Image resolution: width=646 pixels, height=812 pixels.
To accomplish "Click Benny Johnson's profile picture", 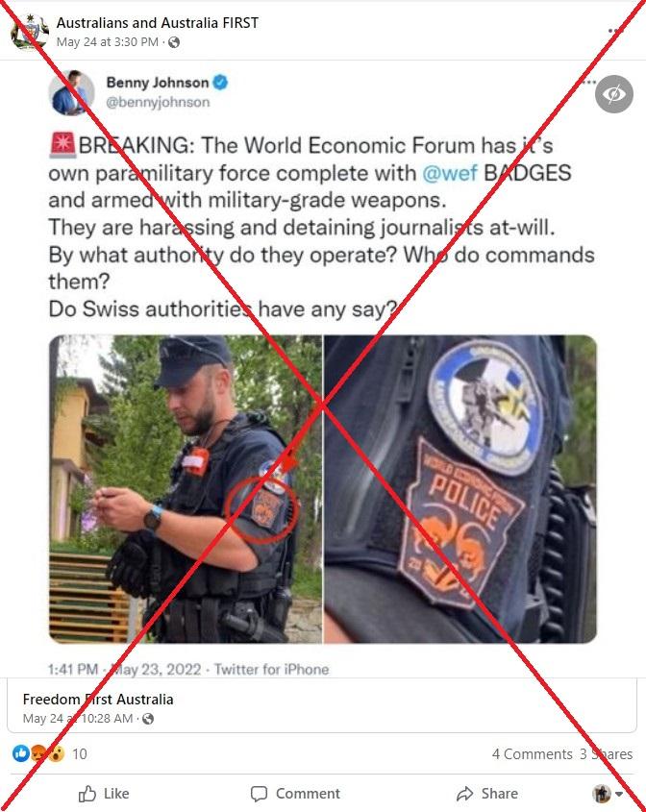I will (x=71, y=92).
